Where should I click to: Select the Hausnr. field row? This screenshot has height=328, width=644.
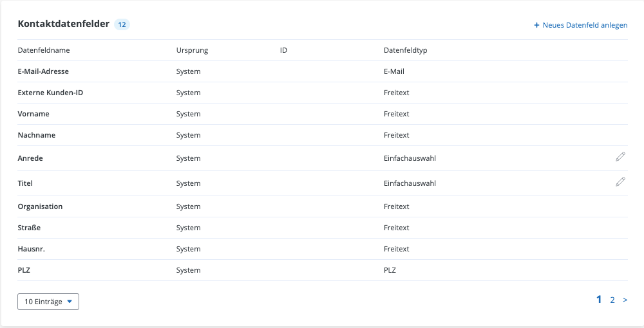tap(32, 249)
